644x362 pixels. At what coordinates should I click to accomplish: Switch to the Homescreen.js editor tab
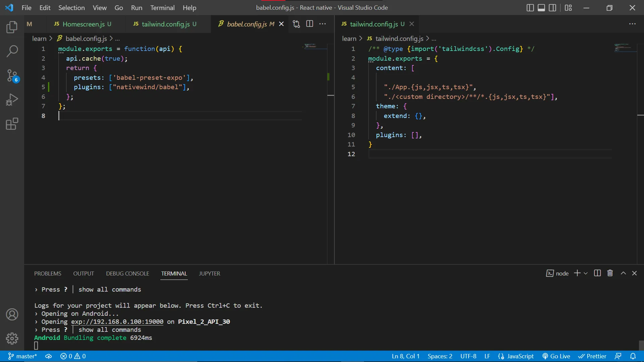pyautogui.click(x=83, y=24)
